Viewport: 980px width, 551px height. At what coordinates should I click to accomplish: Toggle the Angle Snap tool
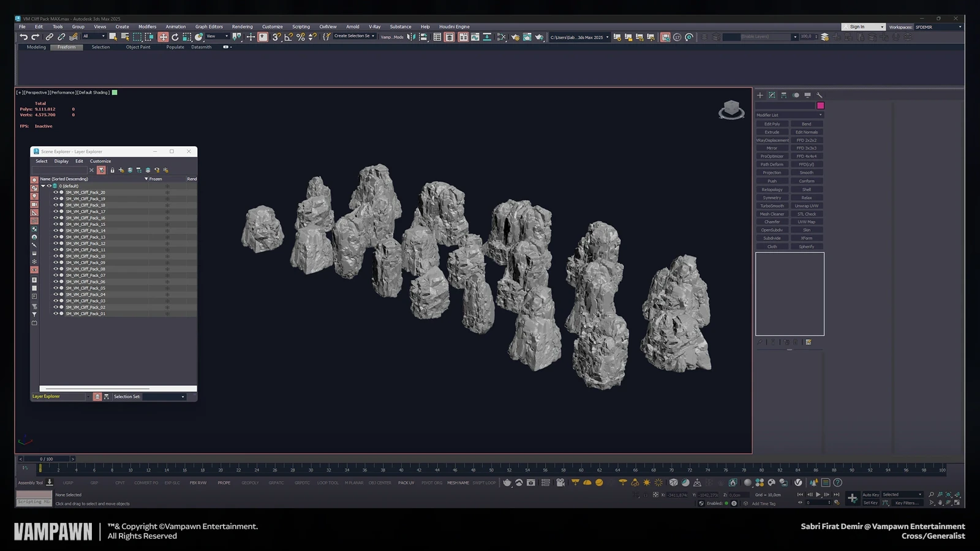[288, 37]
